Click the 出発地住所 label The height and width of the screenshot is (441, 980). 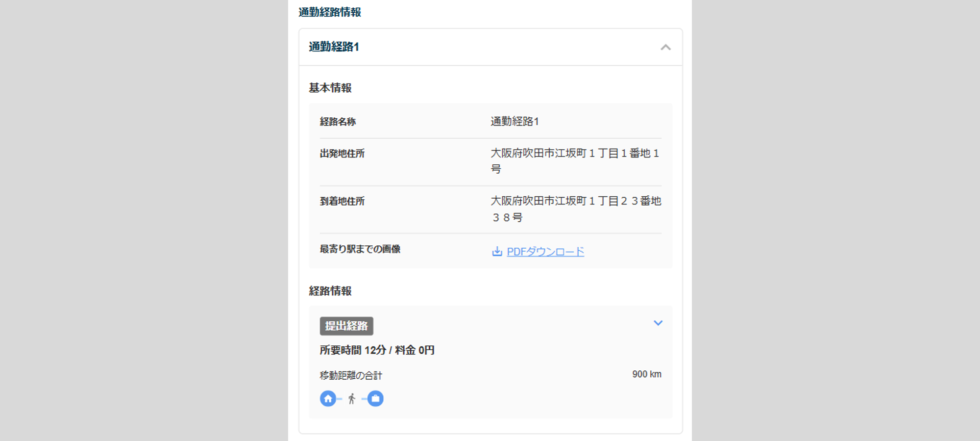click(342, 154)
